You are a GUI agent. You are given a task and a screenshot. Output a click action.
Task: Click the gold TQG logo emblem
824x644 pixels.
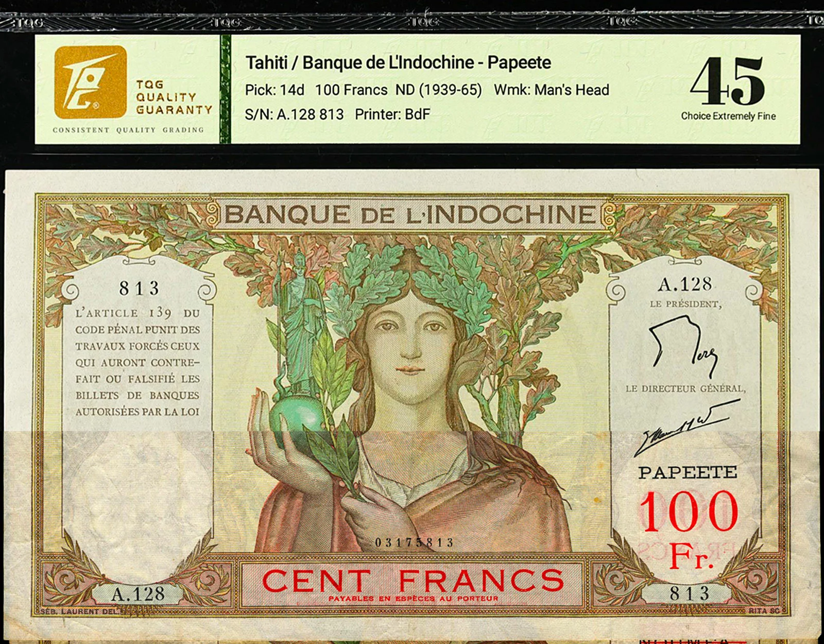click(x=90, y=82)
